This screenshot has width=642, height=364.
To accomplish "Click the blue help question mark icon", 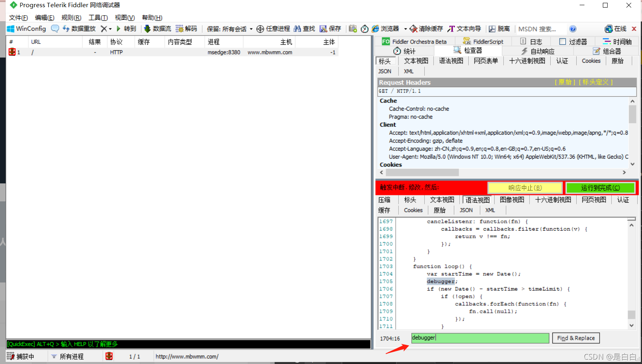I will pos(573,29).
